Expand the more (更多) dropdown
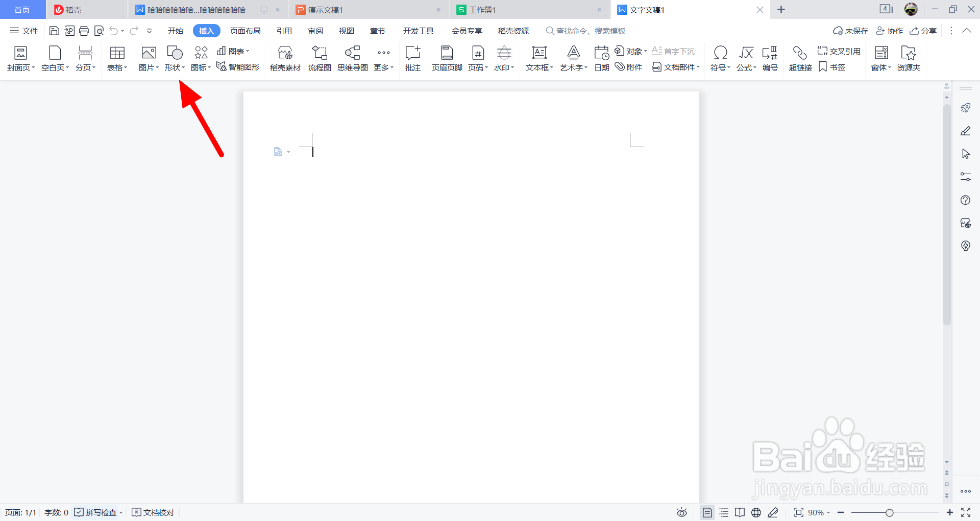 pos(384,59)
